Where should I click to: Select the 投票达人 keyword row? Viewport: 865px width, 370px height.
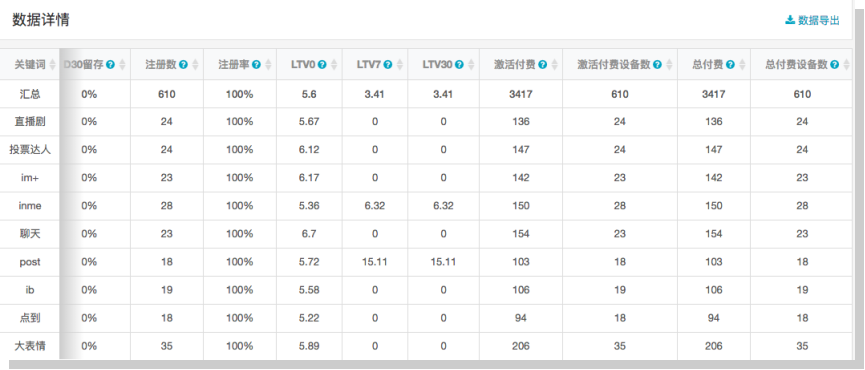click(x=30, y=149)
